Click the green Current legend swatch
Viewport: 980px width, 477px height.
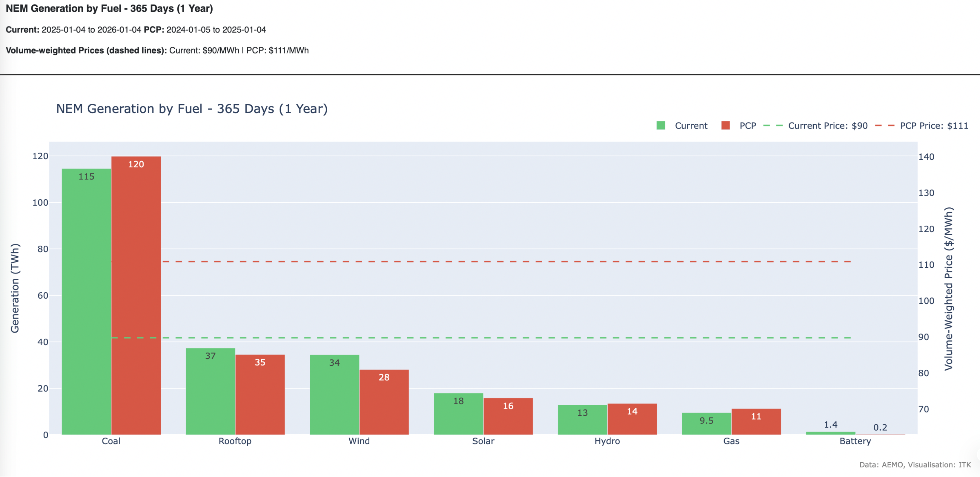(661, 126)
